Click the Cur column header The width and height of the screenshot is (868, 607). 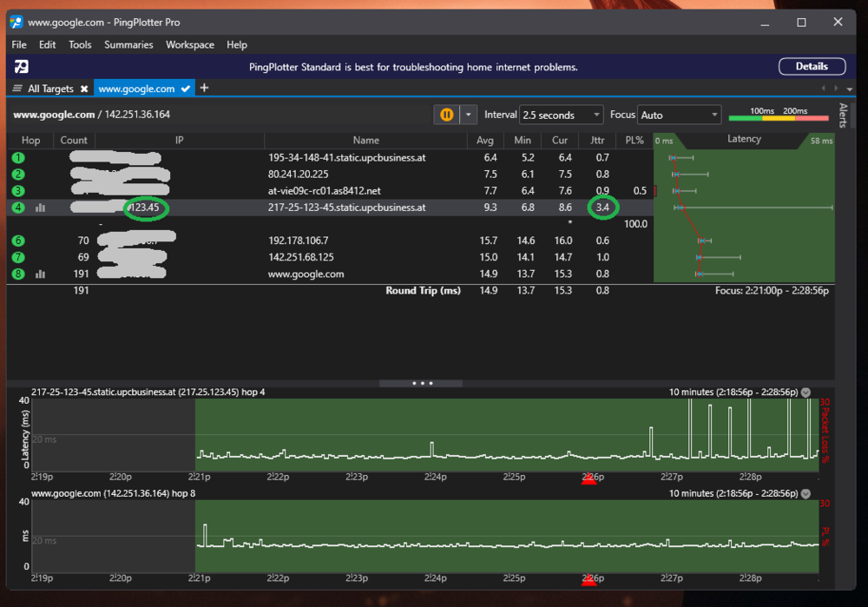(x=560, y=141)
